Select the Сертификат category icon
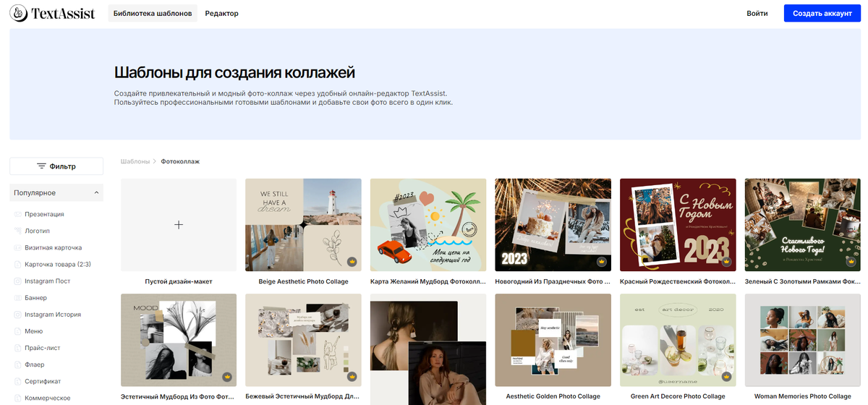The width and height of the screenshot is (868, 405). pyautogui.click(x=18, y=381)
